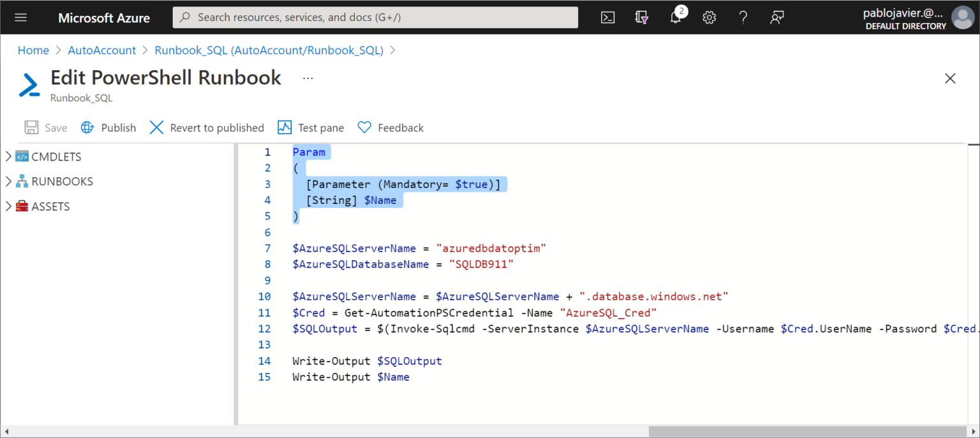Open the Directories and subscriptions filter icon
Image resolution: width=980 pixels, height=438 pixels.
641,17
